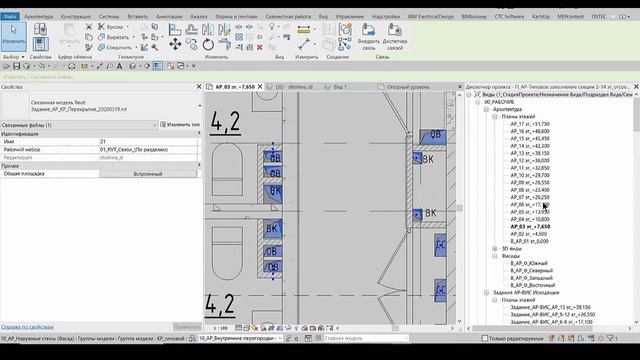Click the Save icon in quick access toolbar
The width and height of the screenshot is (640, 360).
16,66
